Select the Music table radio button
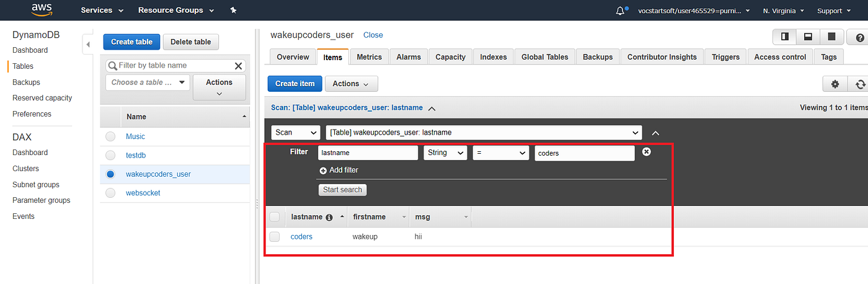 (110, 136)
